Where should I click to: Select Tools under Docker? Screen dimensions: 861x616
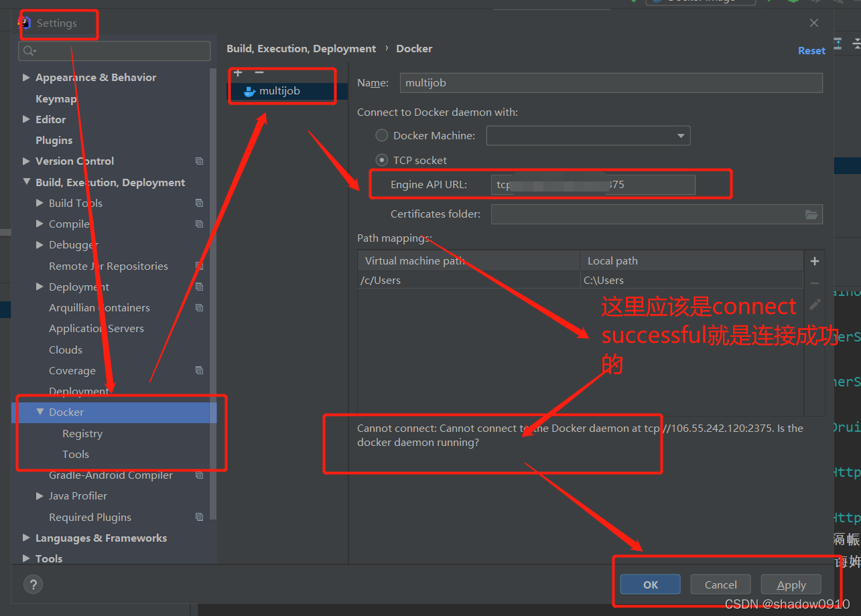click(76, 455)
